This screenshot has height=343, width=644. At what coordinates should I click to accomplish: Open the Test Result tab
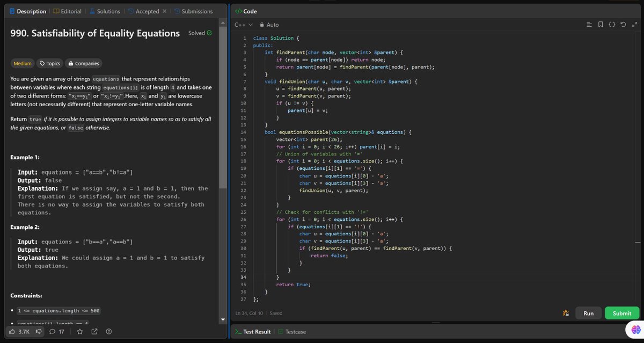(253, 332)
